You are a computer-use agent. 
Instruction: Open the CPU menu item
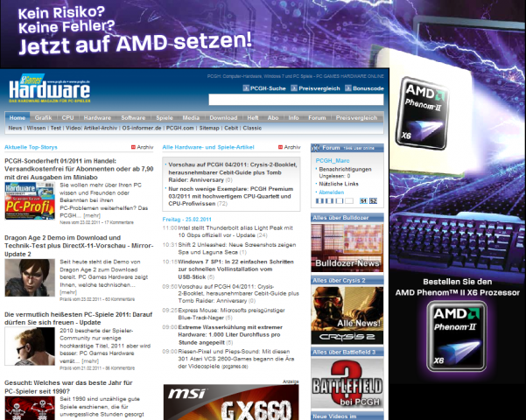(67, 118)
